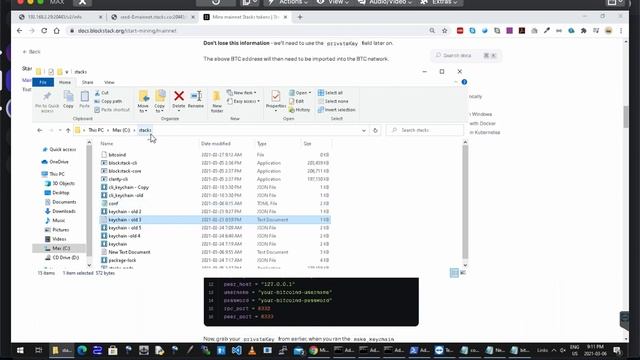
Task: Select the clarity-cli application file
Action: pyautogui.click(x=215, y=179)
